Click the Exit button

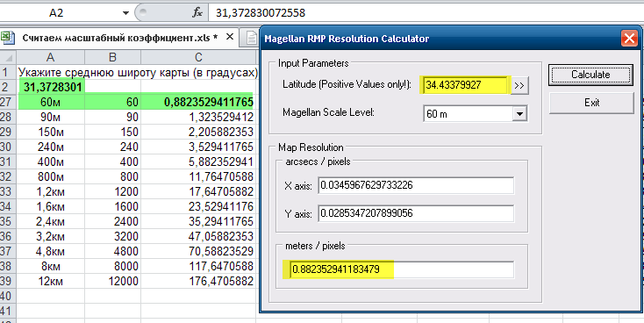pos(591,103)
